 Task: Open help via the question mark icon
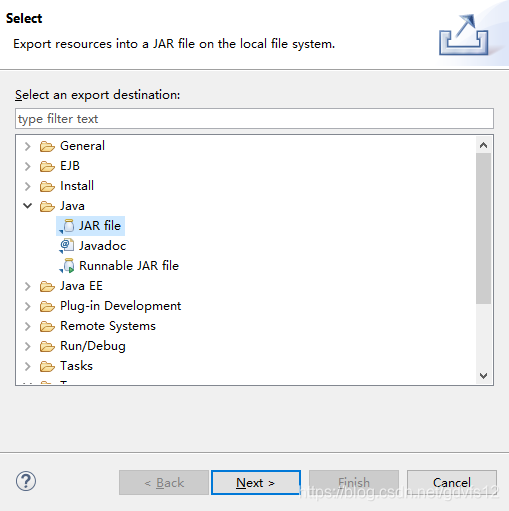pyautogui.click(x=26, y=481)
